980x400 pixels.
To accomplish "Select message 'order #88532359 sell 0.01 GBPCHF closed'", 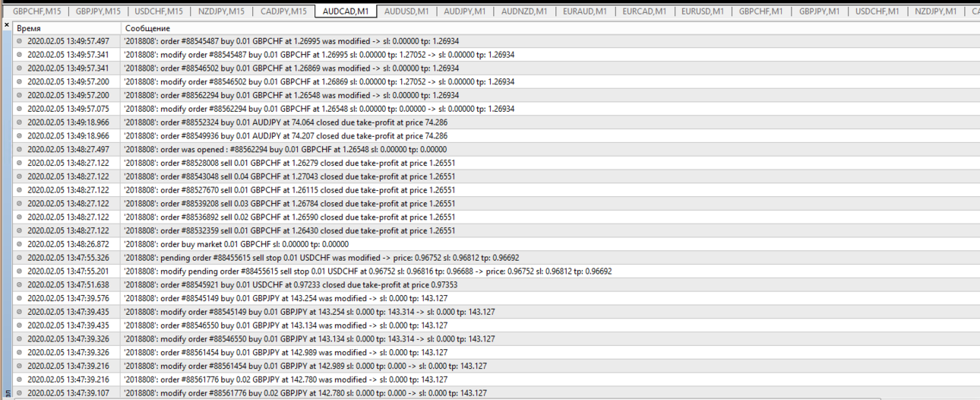I will [289, 230].
